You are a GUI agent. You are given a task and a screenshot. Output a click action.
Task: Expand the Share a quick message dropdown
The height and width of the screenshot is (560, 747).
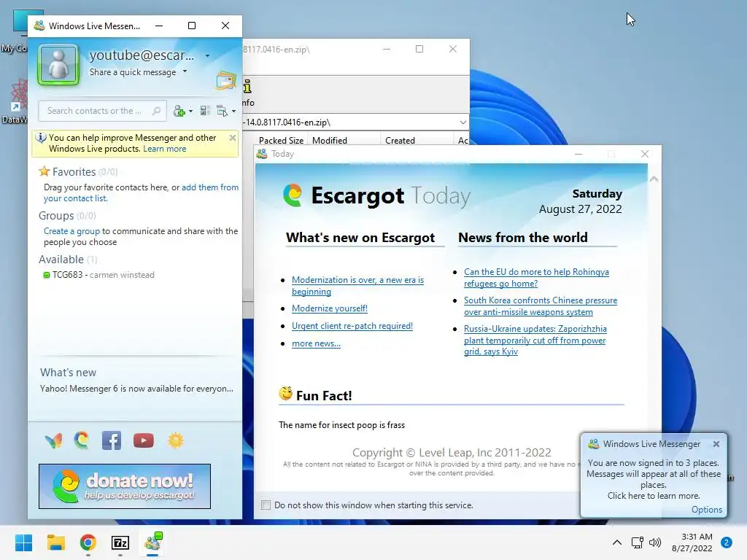tap(185, 71)
